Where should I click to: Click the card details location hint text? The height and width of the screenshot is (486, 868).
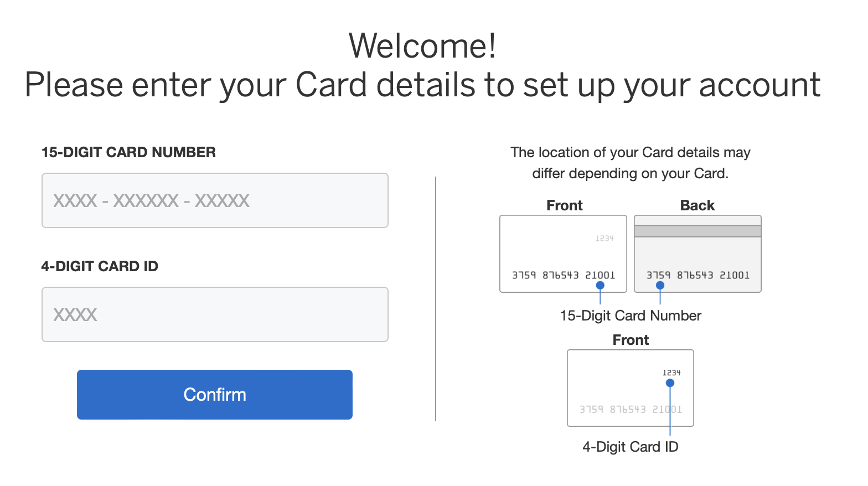point(631,163)
